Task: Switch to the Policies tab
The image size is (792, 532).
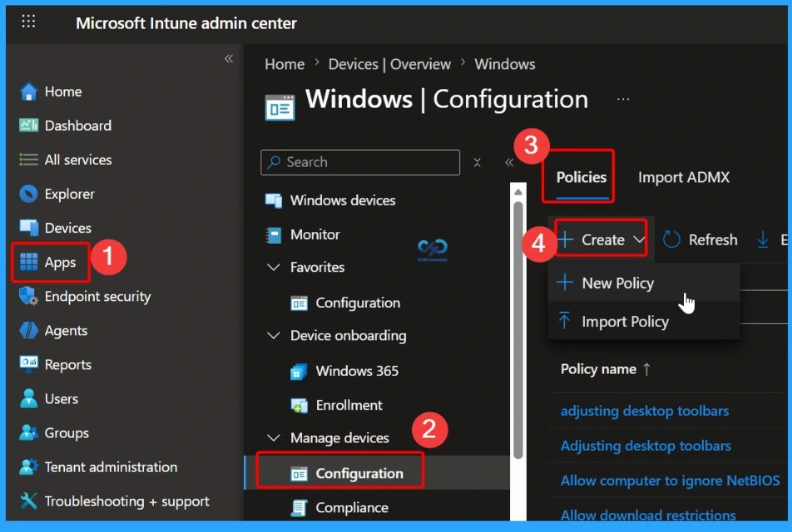Action: tap(582, 177)
